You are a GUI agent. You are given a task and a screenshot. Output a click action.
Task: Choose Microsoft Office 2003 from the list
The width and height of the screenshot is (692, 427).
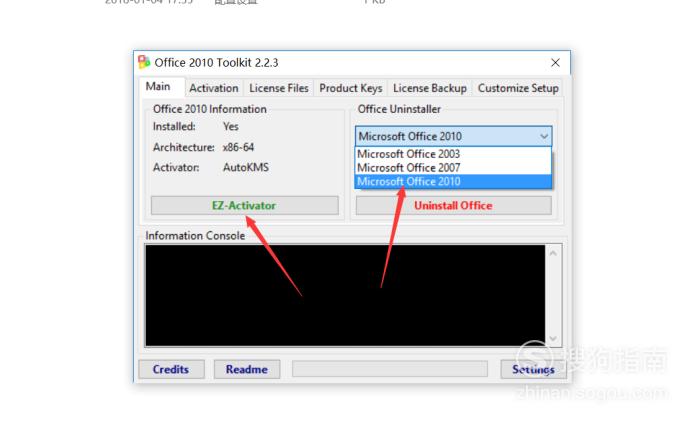coord(453,154)
